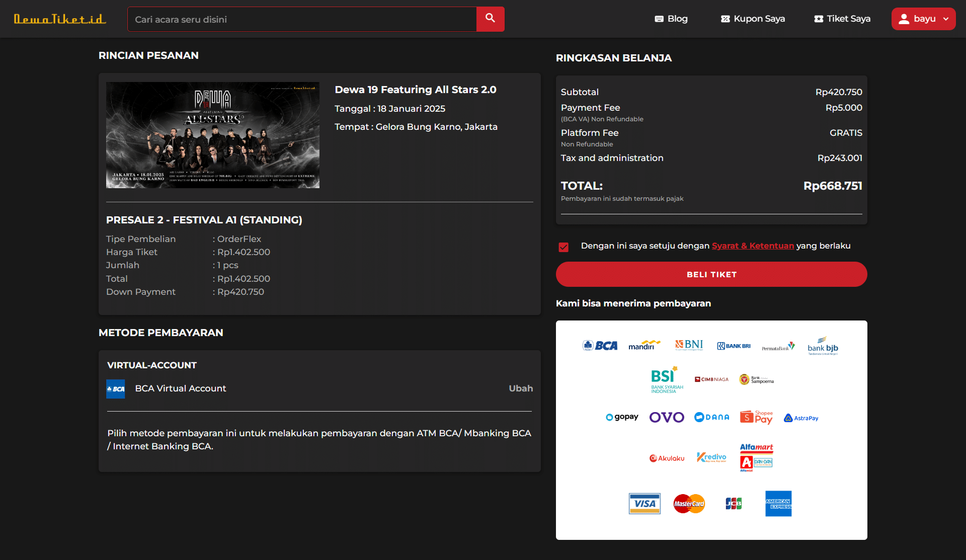Click the red search magnifier button
This screenshot has height=560, width=966.
point(490,19)
